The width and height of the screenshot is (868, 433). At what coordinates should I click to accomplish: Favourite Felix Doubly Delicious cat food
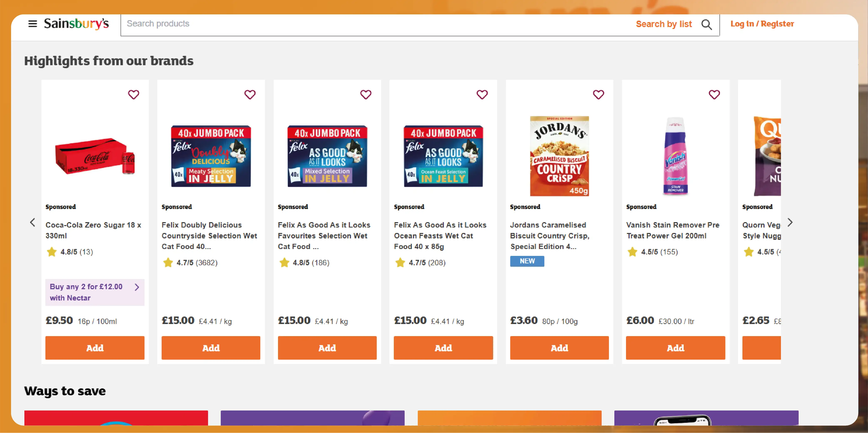point(250,95)
